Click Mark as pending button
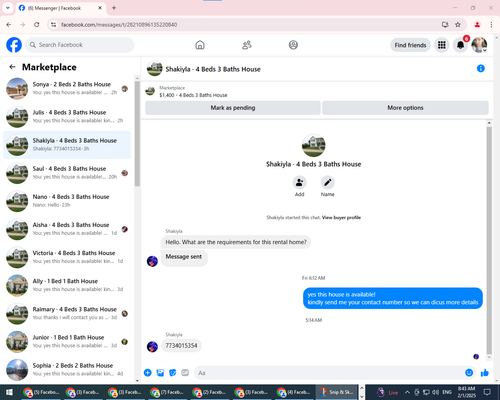The width and height of the screenshot is (500, 400). tap(233, 108)
